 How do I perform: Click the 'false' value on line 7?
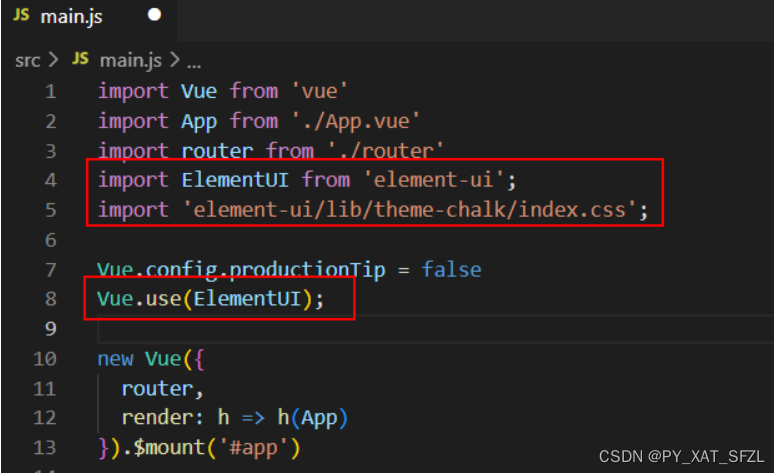pos(451,269)
